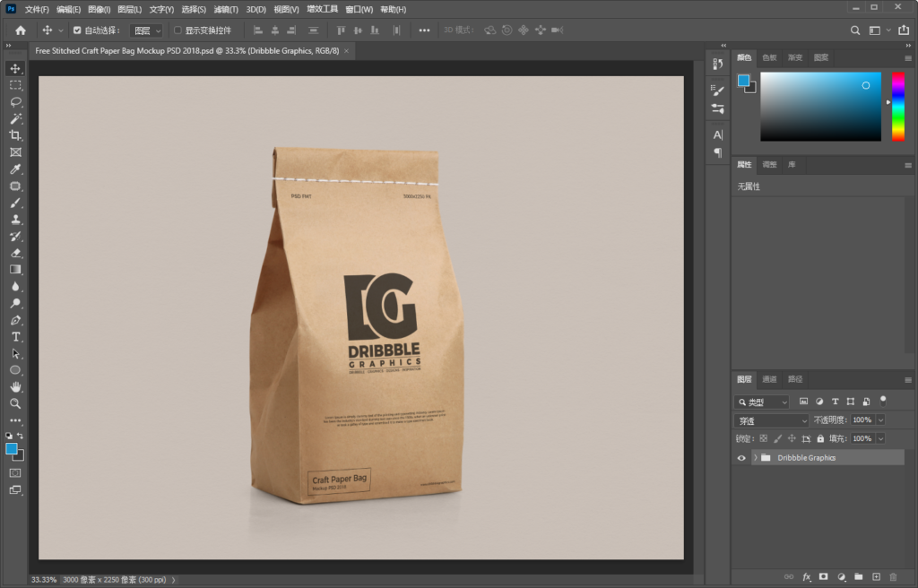918x588 pixels.
Task: Open the 滤镜(T) menu
Action: pyautogui.click(x=226, y=9)
